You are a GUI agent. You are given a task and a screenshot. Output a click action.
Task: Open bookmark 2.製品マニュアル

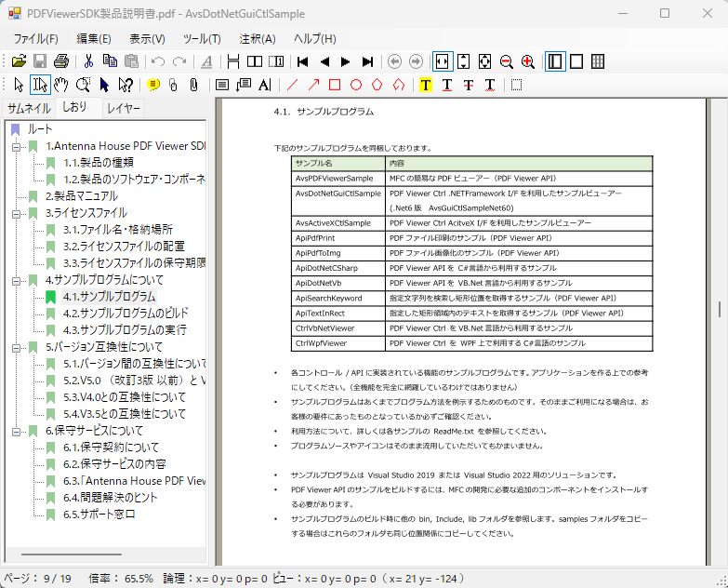point(81,196)
